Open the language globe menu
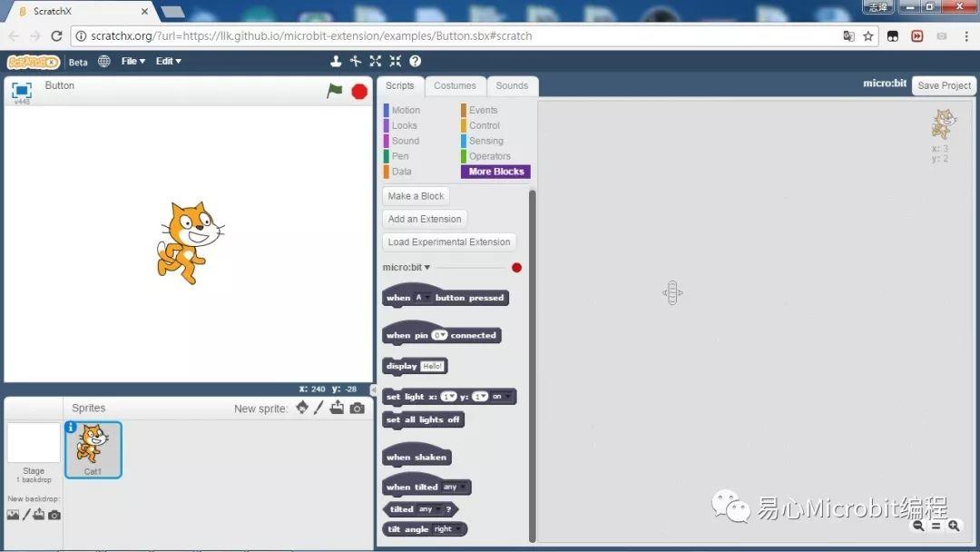This screenshot has height=552, width=980. click(104, 61)
